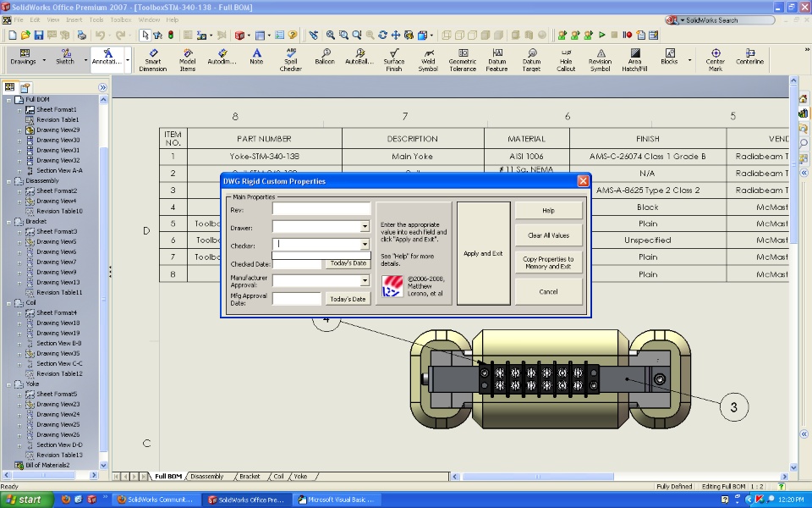Click the Zoom to Fit icon
This screenshot has height=508, width=812.
pos(331,36)
